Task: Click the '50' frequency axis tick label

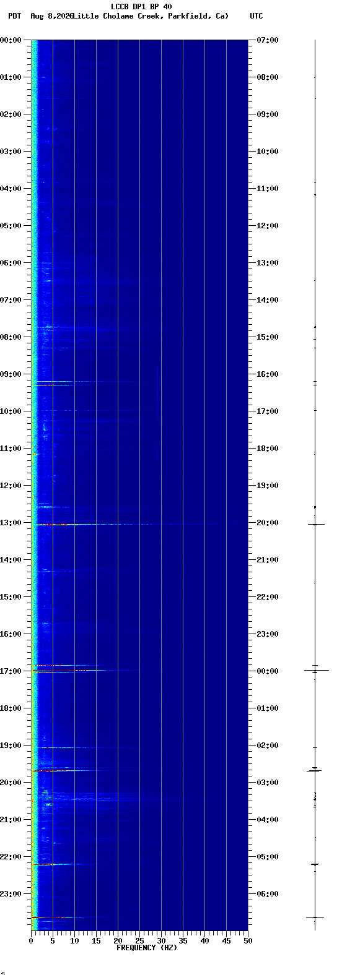Action: tap(248, 941)
